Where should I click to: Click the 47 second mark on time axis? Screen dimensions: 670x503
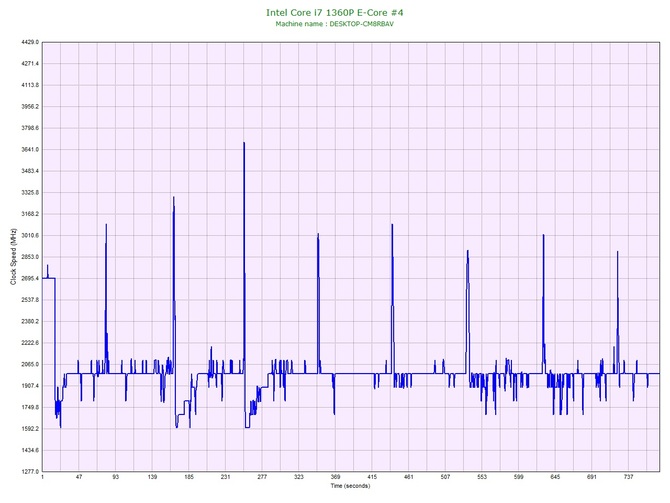tap(79, 478)
